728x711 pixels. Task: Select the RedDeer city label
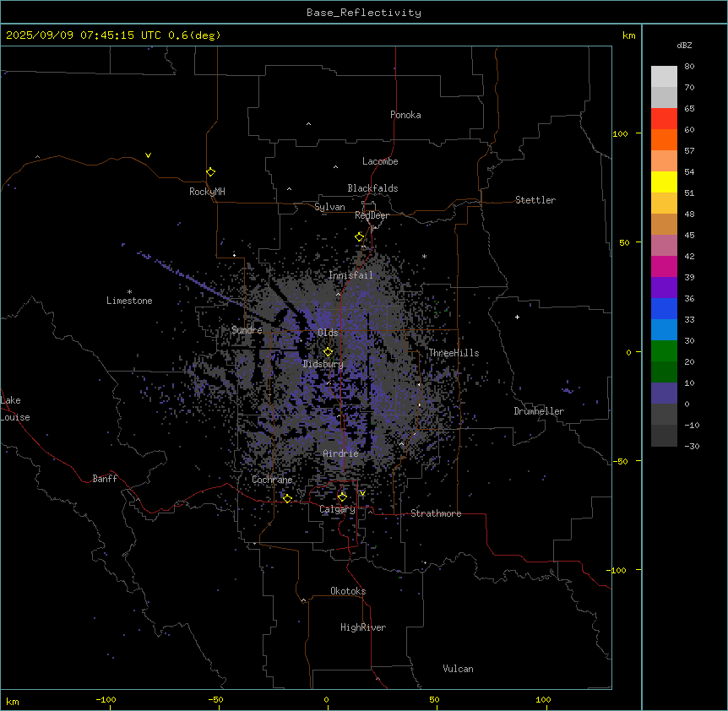(372, 215)
